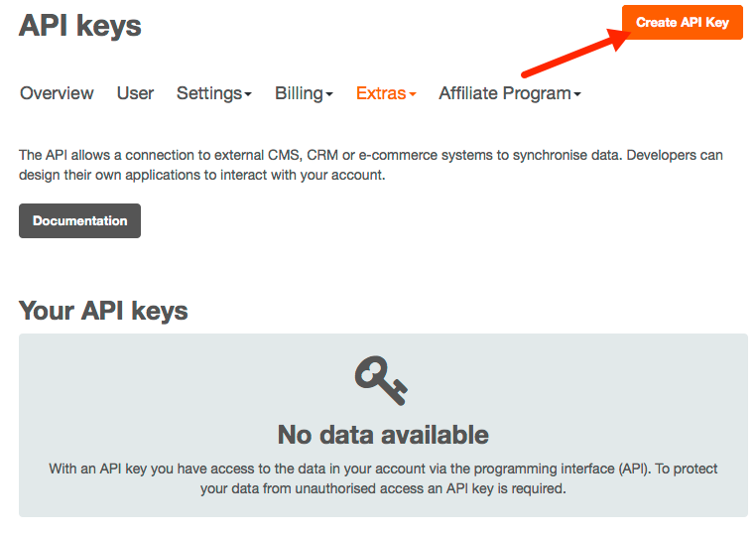This screenshot has height=537, width=756.
Task: Click the "API keys" page title
Action: (x=80, y=26)
